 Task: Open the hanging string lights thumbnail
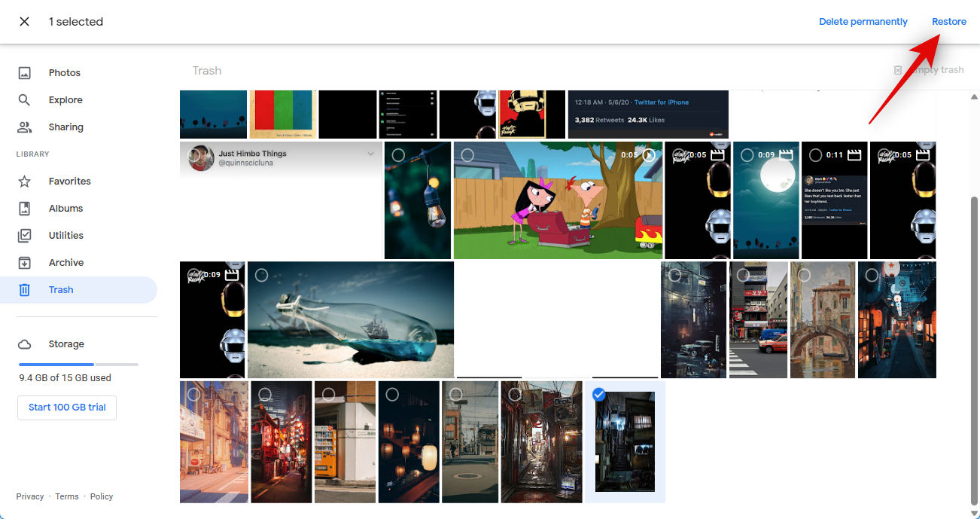point(418,200)
